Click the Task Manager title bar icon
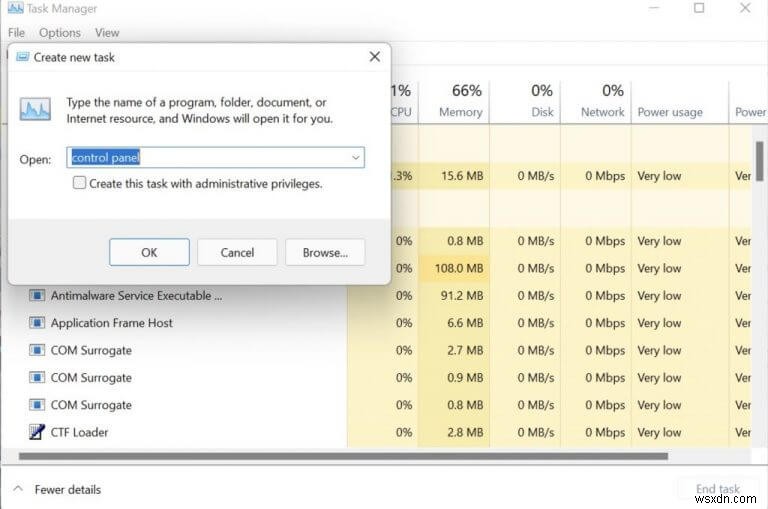The width and height of the screenshot is (768, 509). click(x=15, y=8)
